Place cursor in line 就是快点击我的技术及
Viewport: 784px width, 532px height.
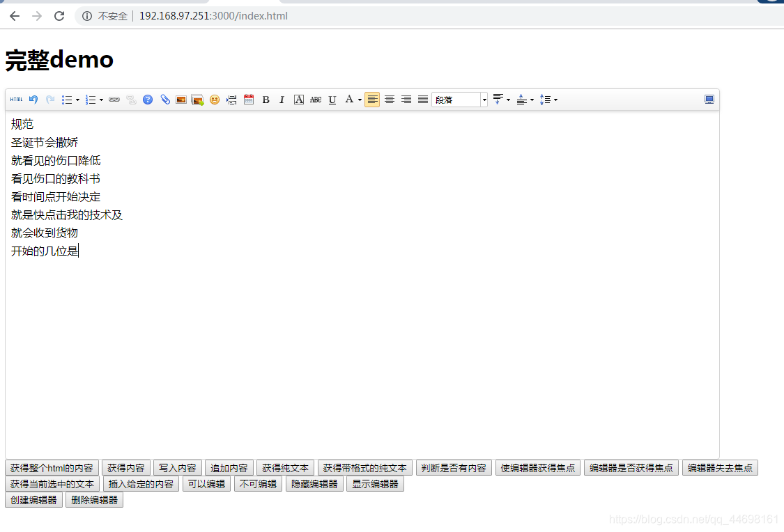(66, 214)
